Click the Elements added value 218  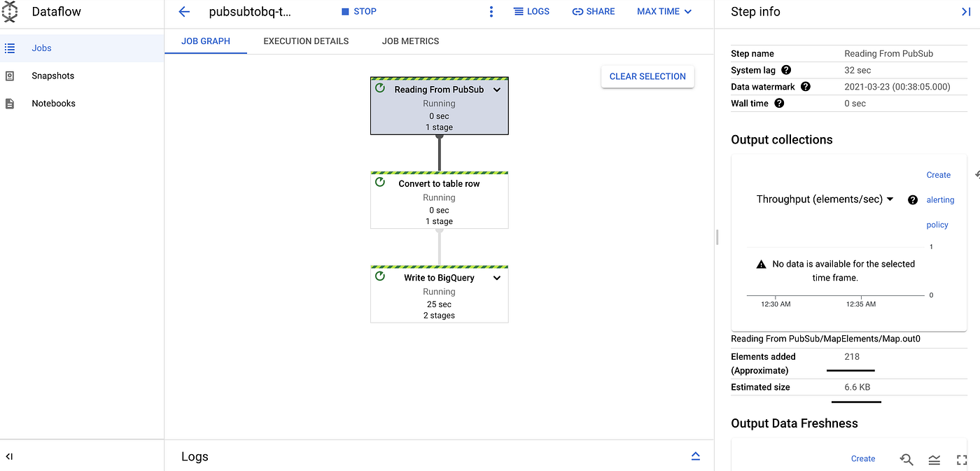click(x=852, y=357)
